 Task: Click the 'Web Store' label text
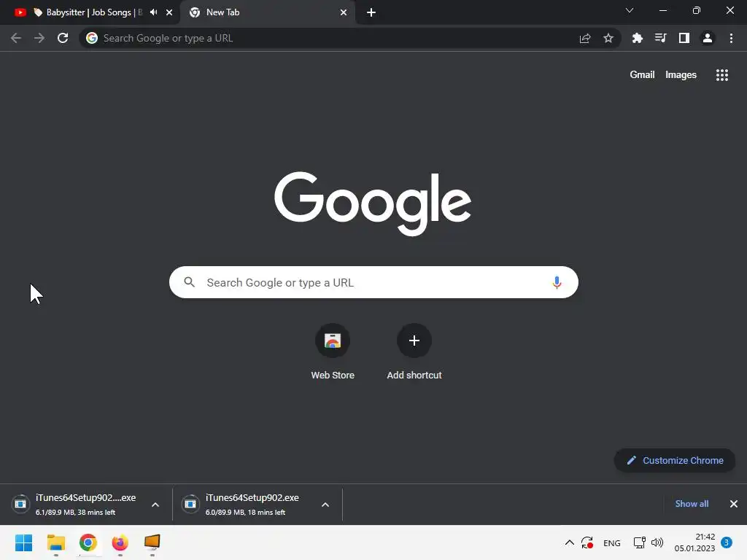(x=333, y=376)
